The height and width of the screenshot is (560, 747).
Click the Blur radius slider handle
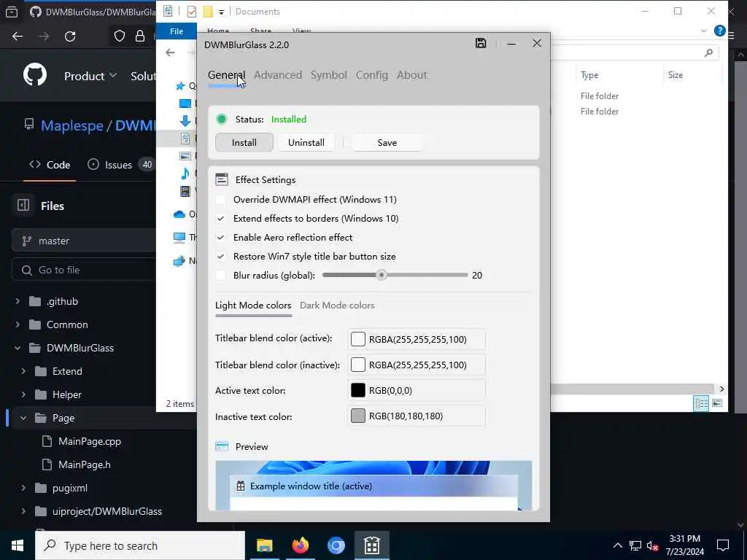tap(381, 275)
